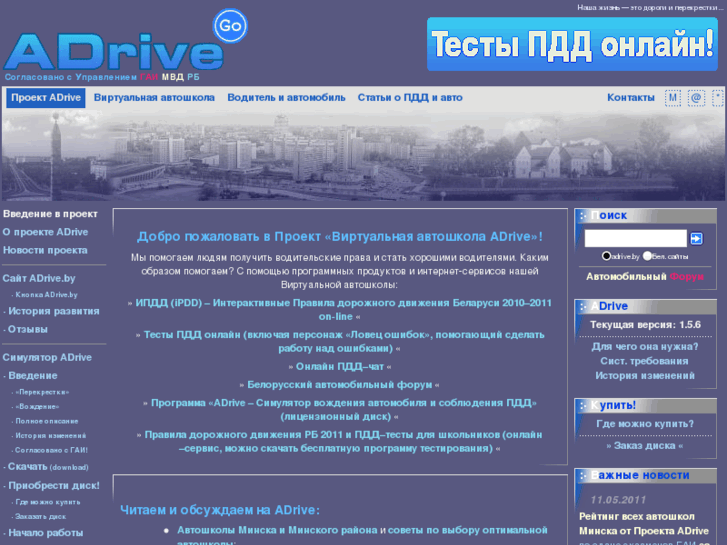Open Тесты ПДД онлайн content link
This screenshot has height=545, width=727.
pos(344,341)
